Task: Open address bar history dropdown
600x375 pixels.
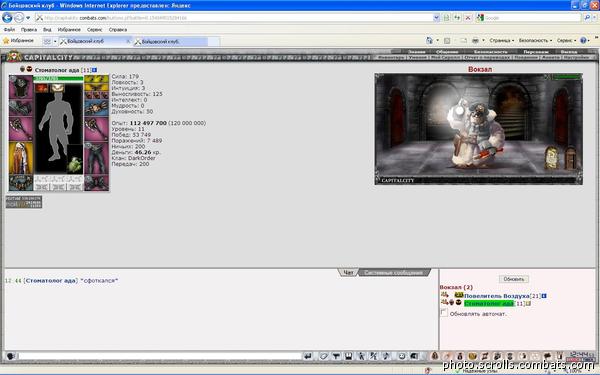Action: [436, 18]
